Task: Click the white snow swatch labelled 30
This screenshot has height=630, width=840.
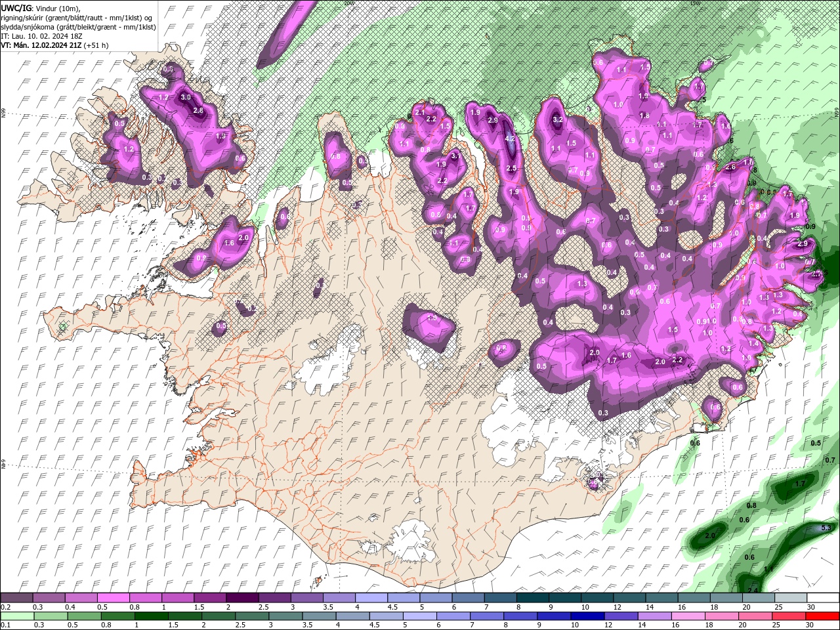Action: coord(823,598)
